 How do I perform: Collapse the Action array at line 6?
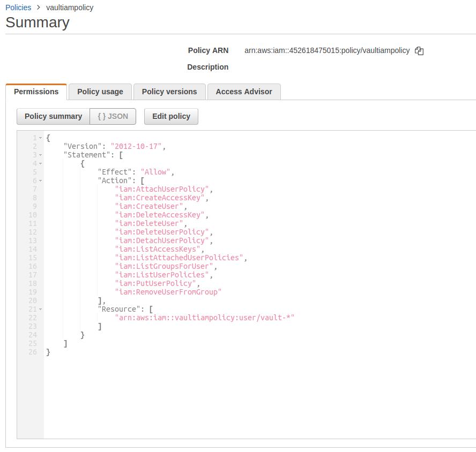point(40,181)
